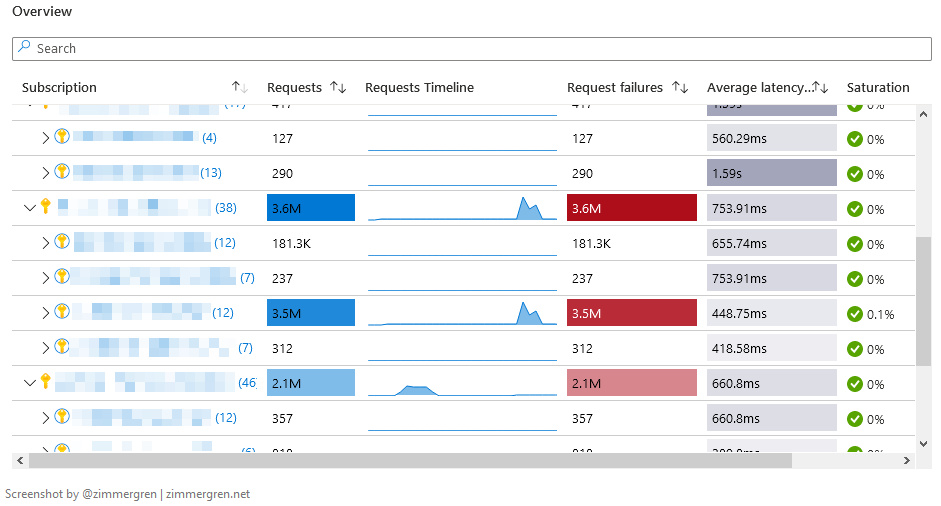Image resolution: width=941 pixels, height=506 pixels.
Task: Collapse the subscription group with 2.1M requests
Action: [x=29, y=383]
